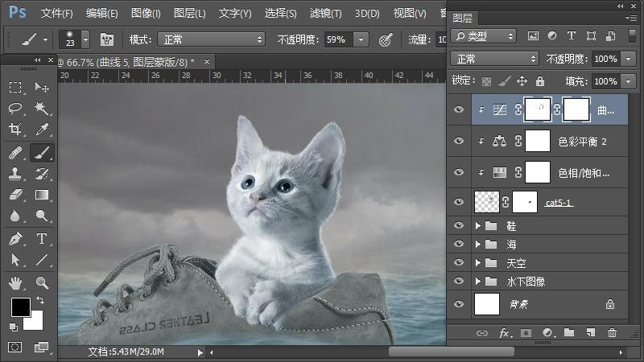Select the Path Selection tool
Screen dimensions: 644x362
(15, 260)
